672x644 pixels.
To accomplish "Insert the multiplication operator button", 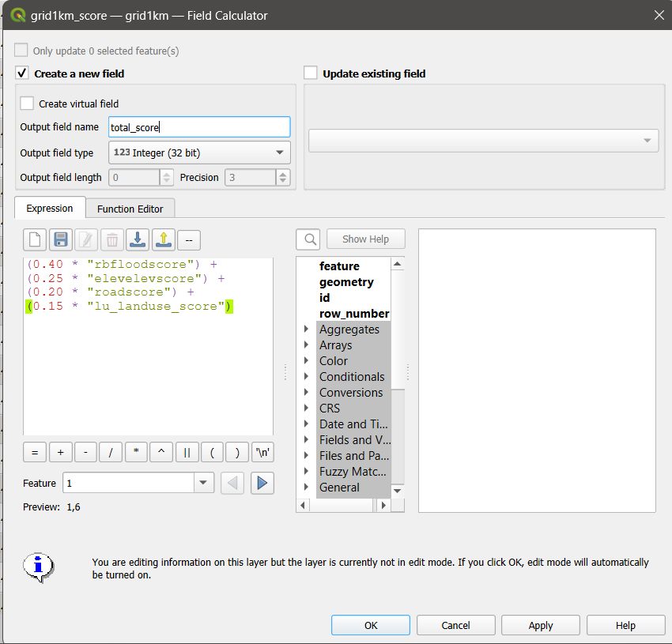I will coord(136,452).
